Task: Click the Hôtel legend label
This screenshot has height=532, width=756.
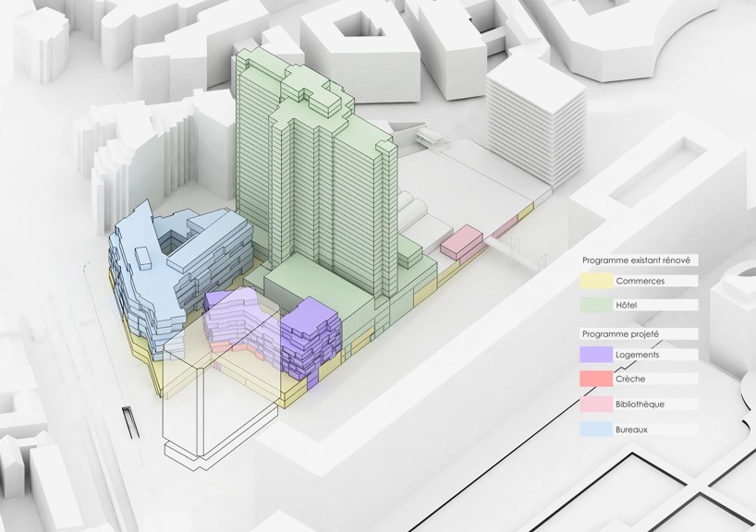Action: pos(627,302)
